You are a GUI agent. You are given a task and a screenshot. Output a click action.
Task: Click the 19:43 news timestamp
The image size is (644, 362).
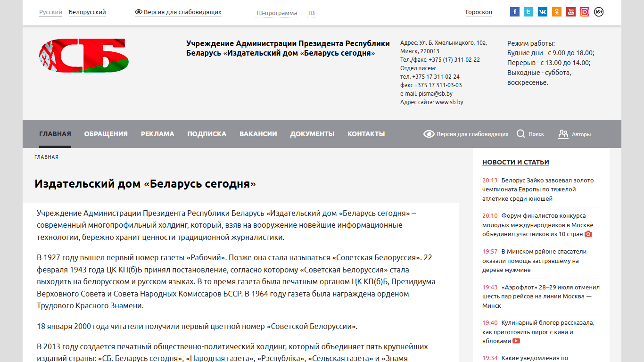[x=490, y=288]
